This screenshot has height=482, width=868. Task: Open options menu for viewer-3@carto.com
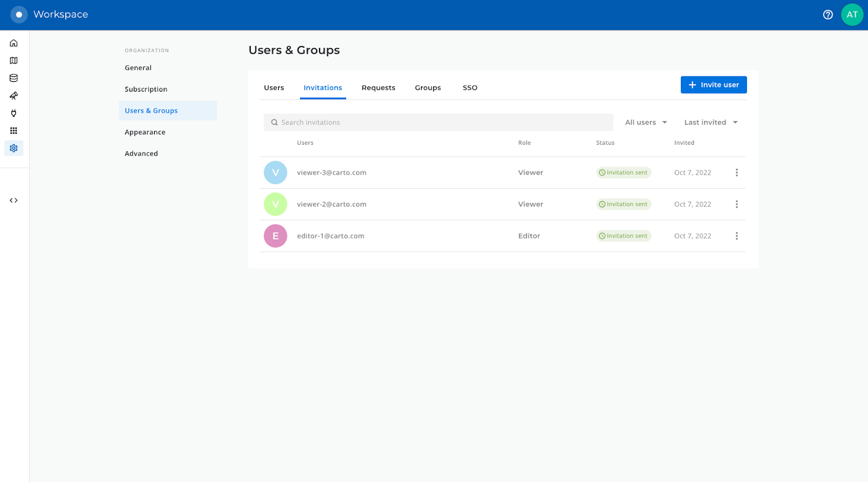(x=736, y=172)
